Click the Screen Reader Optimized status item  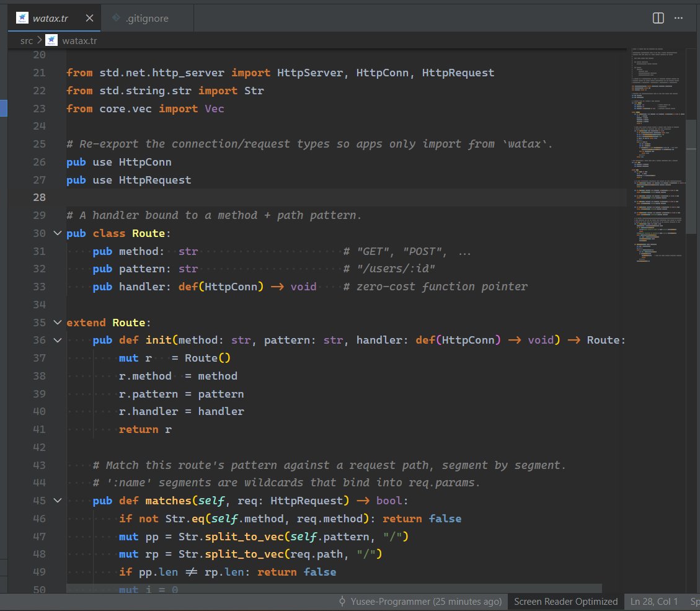pyautogui.click(x=565, y=602)
